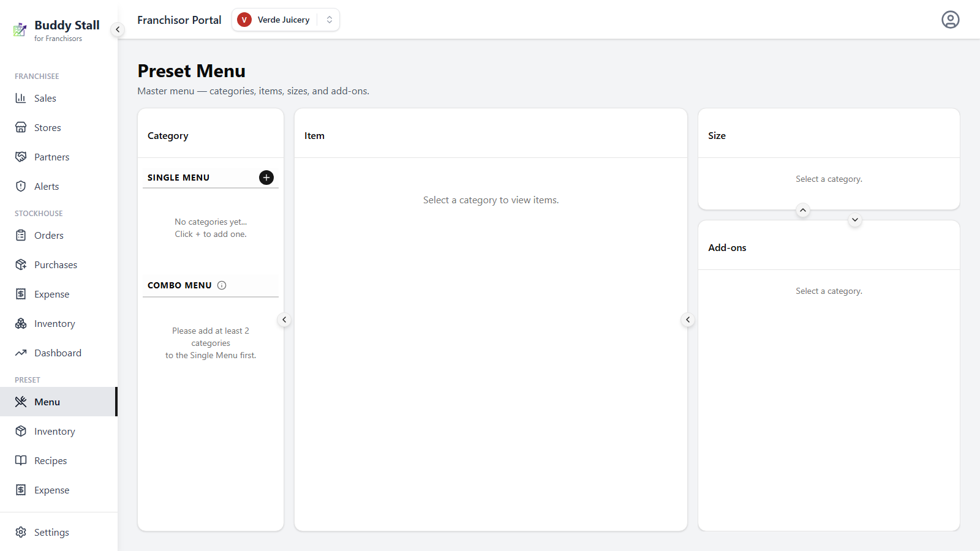Open Preset Inventory page
The height and width of the screenshot is (551, 980).
tap(59, 431)
